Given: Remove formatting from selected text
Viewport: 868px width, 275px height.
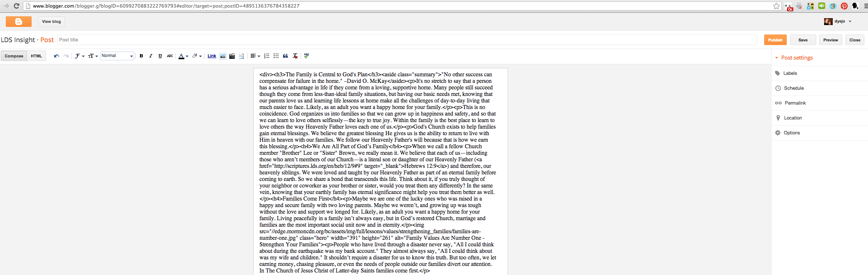Looking at the screenshot, I should point(295,56).
